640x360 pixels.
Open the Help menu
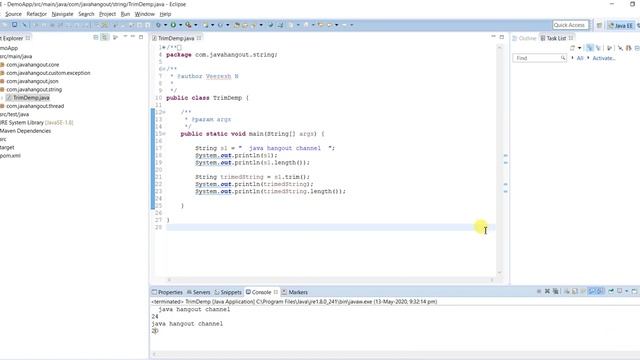point(165,14)
